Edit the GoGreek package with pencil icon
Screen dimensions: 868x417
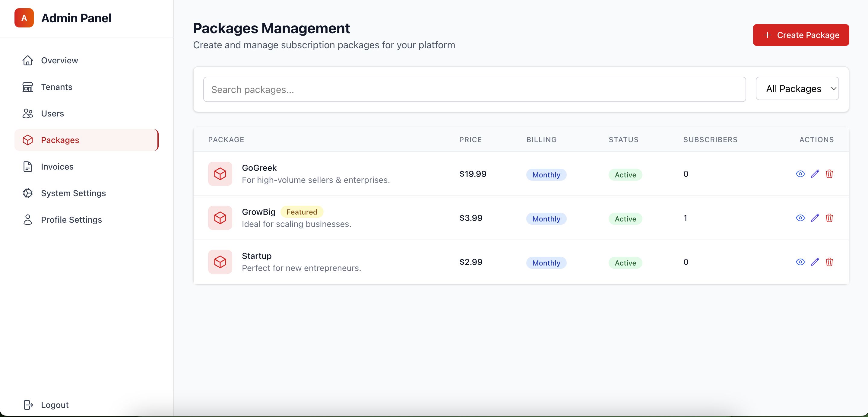click(x=815, y=174)
